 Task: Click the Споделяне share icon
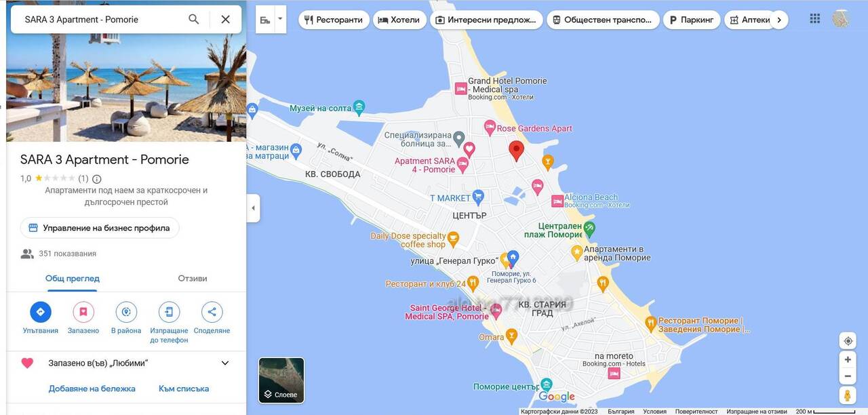coord(212,312)
